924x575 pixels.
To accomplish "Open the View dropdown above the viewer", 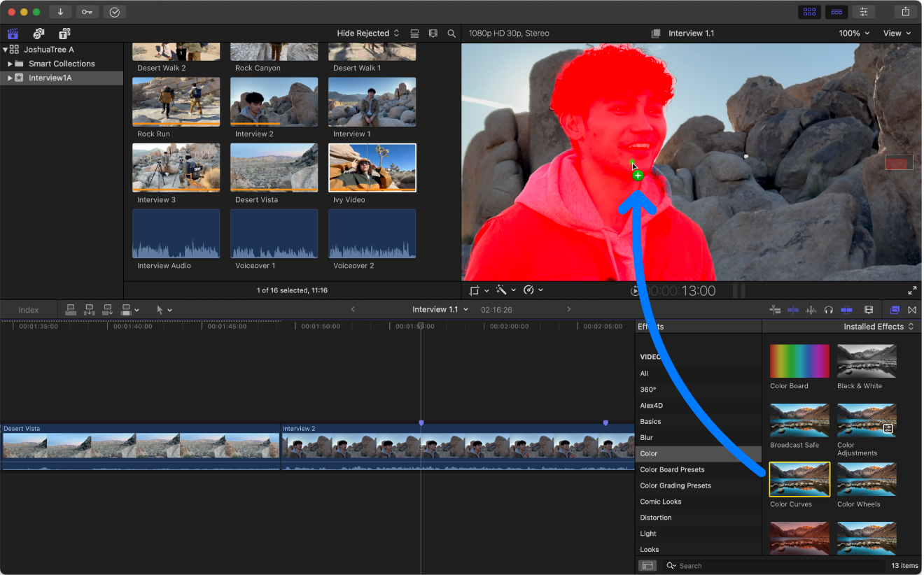I will pos(898,33).
